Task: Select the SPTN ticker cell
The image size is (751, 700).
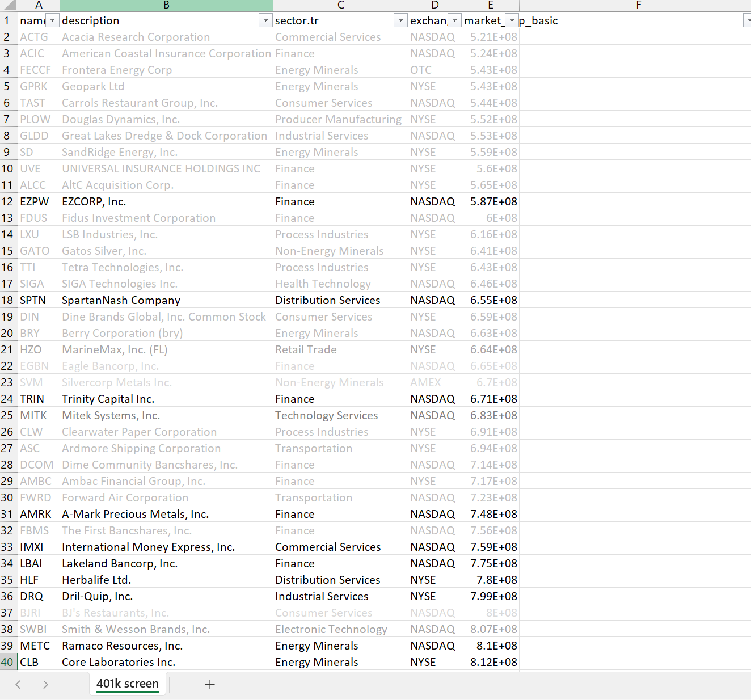Action: (38, 300)
